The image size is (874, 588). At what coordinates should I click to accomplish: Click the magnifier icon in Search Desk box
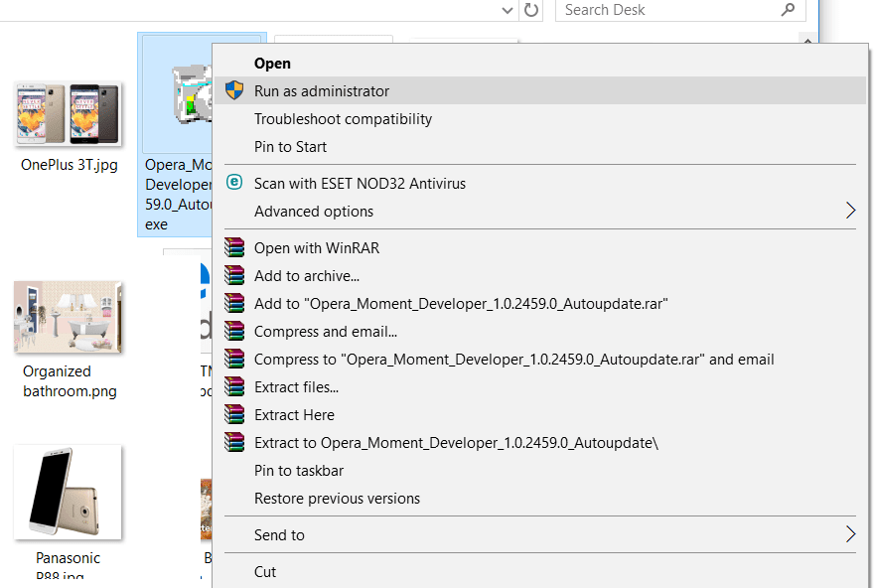pos(788,10)
